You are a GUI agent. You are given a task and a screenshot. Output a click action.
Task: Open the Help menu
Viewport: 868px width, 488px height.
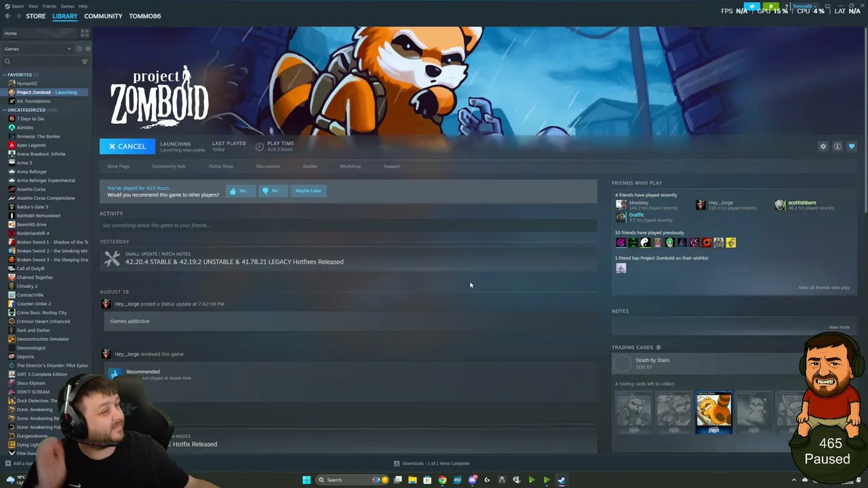(83, 6)
